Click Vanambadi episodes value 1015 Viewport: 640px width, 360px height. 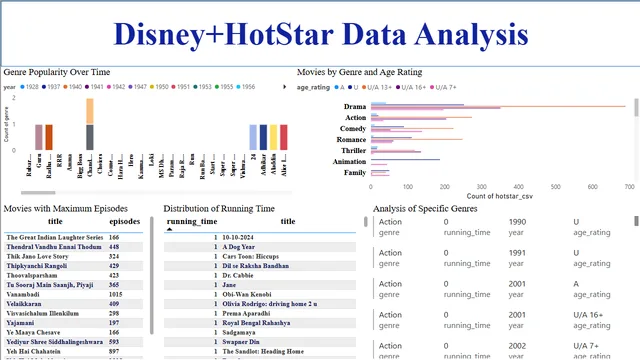[116, 294]
